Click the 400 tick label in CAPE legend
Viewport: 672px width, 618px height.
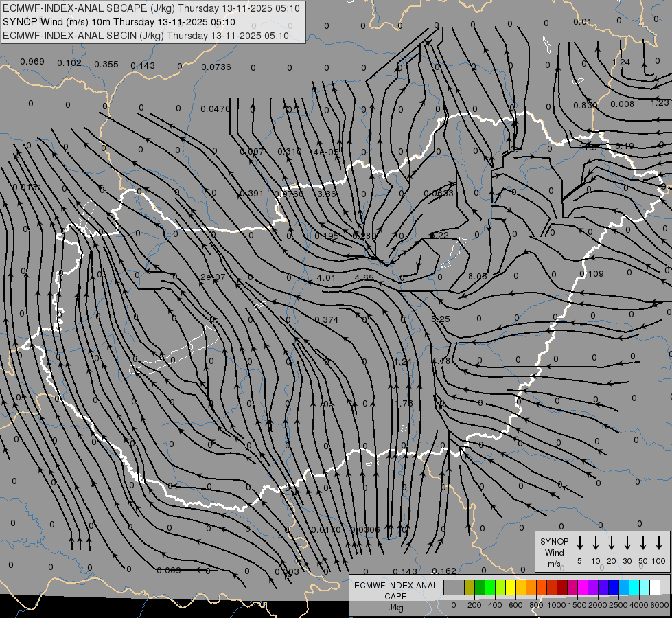495,605
